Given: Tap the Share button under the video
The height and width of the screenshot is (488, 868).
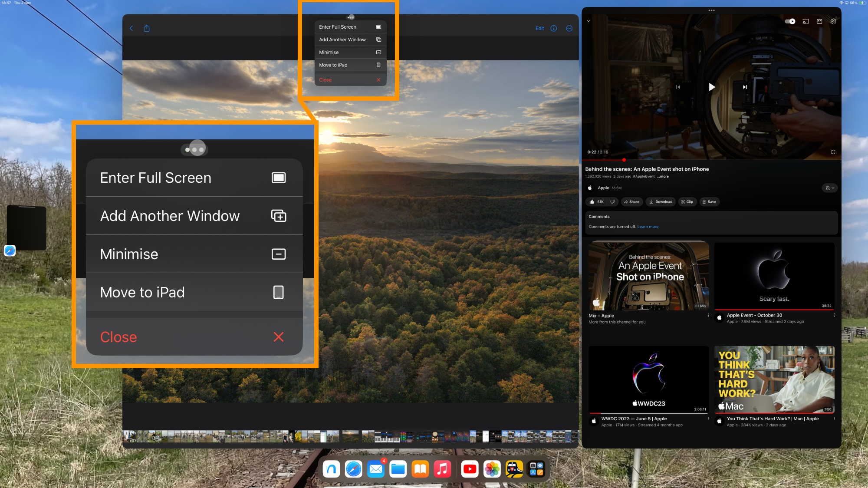Looking at the screenshot, I should [631, 202].
